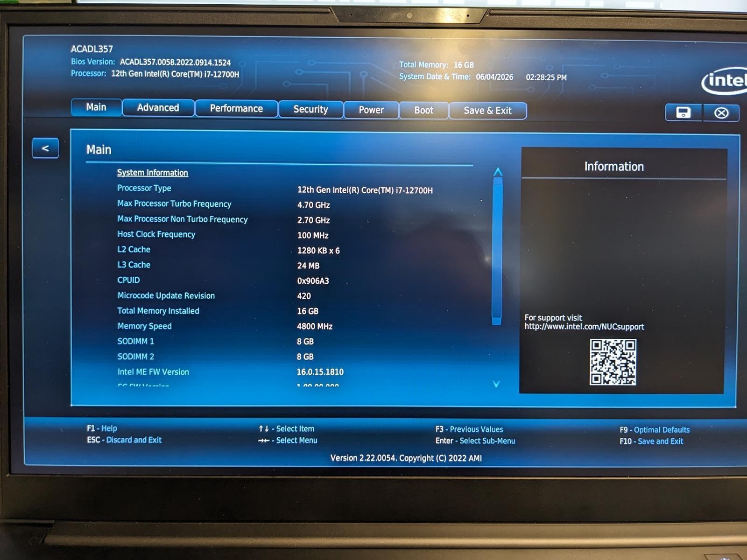Screen dimensions: 747x560
Task: Click Microcode Update Revision label
Action: 166,296
